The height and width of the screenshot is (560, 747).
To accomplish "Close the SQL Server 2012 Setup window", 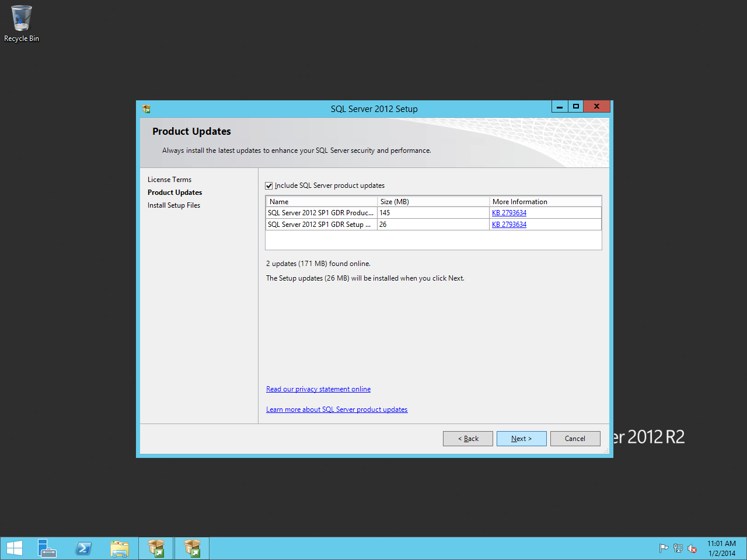I will 596,106.
